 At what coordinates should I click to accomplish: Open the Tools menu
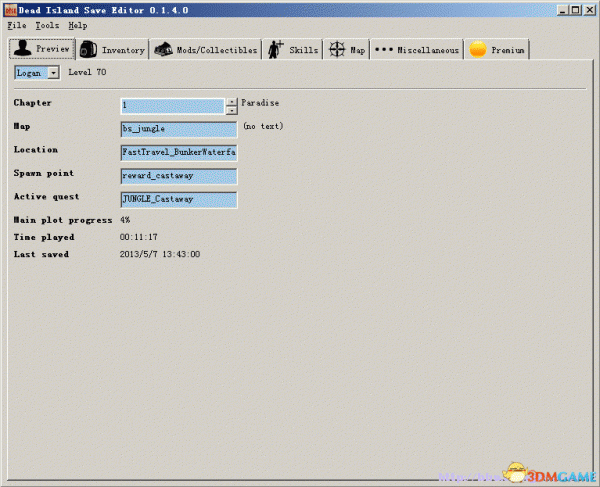(x=47, y=26)
